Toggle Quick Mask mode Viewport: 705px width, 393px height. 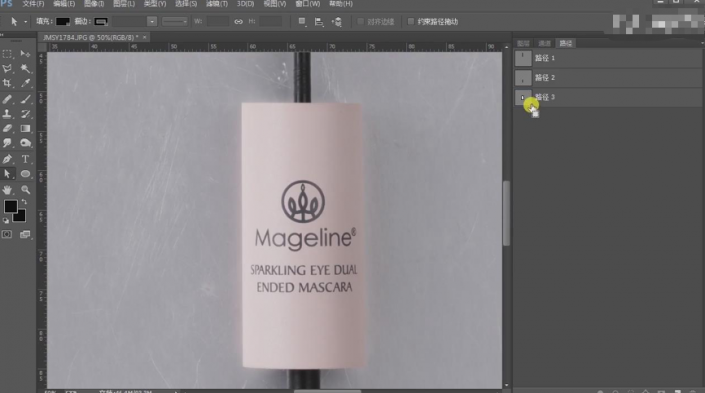(x=7, y=234)
